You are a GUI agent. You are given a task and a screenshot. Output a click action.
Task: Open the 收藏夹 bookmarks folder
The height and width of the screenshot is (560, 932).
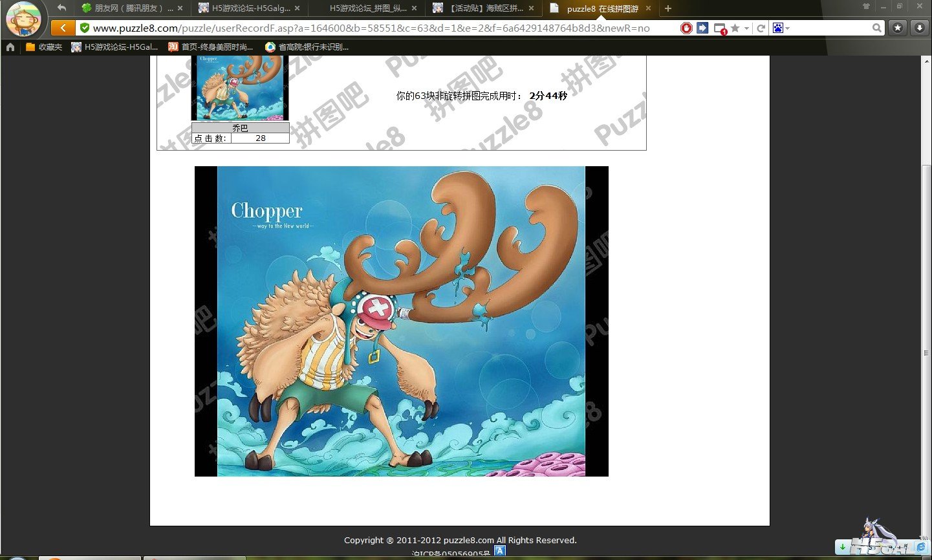point(44,47)
